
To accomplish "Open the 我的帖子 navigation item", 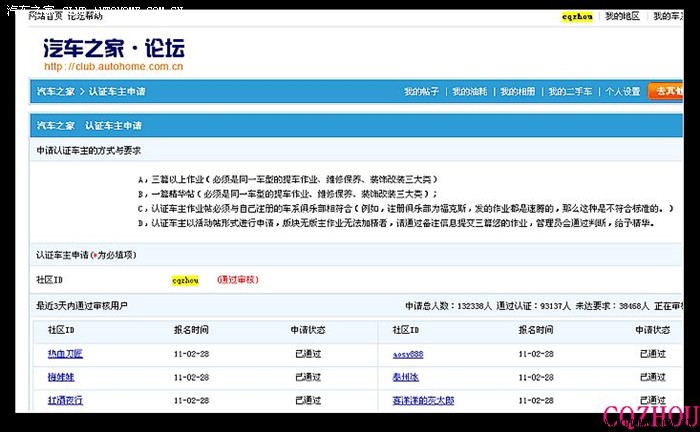I will pos(421,91).
